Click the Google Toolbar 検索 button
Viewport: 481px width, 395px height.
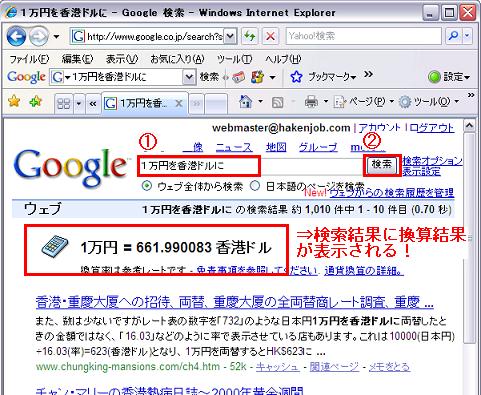point(209,77)
